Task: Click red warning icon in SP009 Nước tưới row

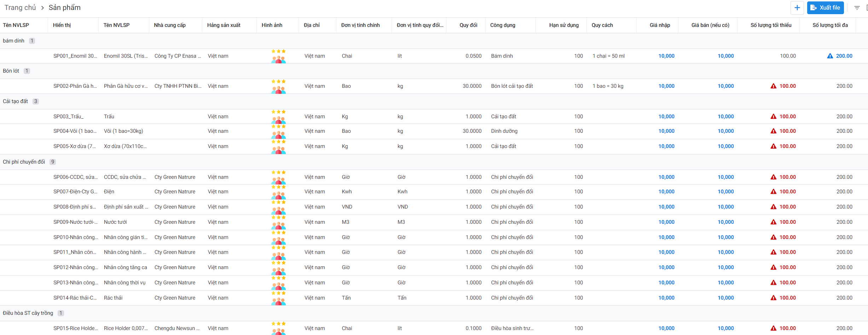Action: (773, 222)
